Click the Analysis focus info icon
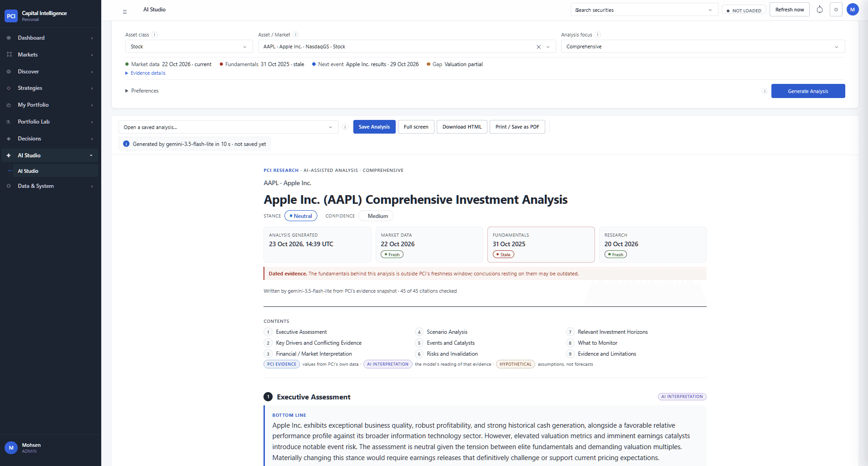The height and width of the screenshot is (466, 868). click(598, 35)
